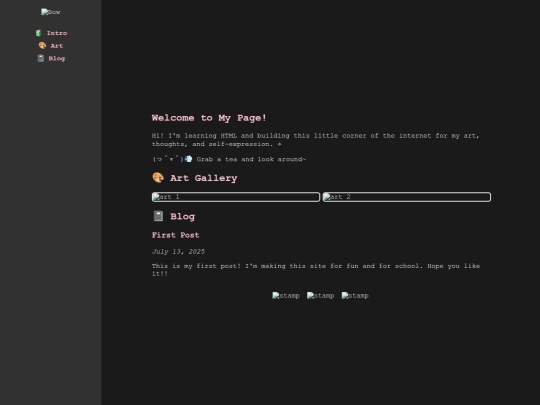Click the First Post title
The width and height of the screenshot is (540, 405).
(x=176, y=235)
